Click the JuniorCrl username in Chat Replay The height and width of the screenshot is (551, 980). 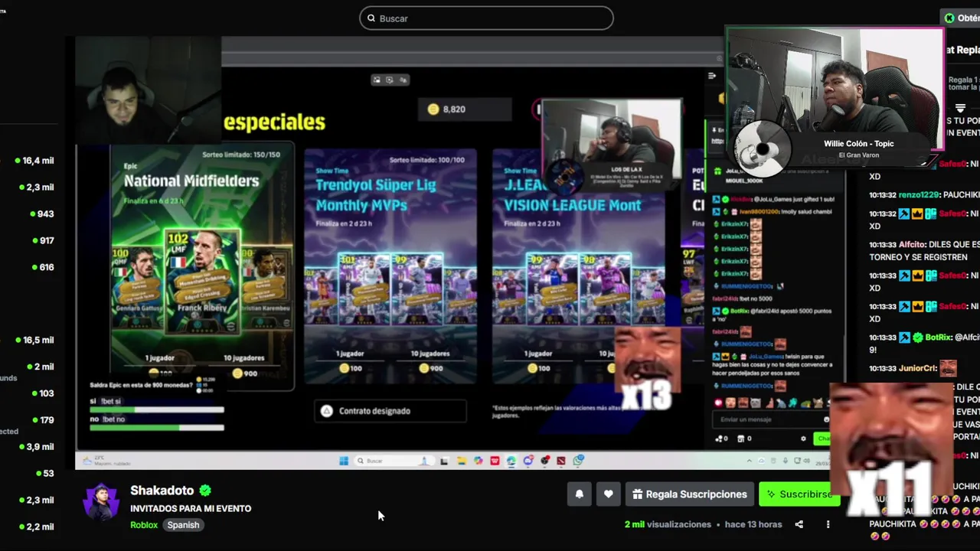tap(916, 368)
